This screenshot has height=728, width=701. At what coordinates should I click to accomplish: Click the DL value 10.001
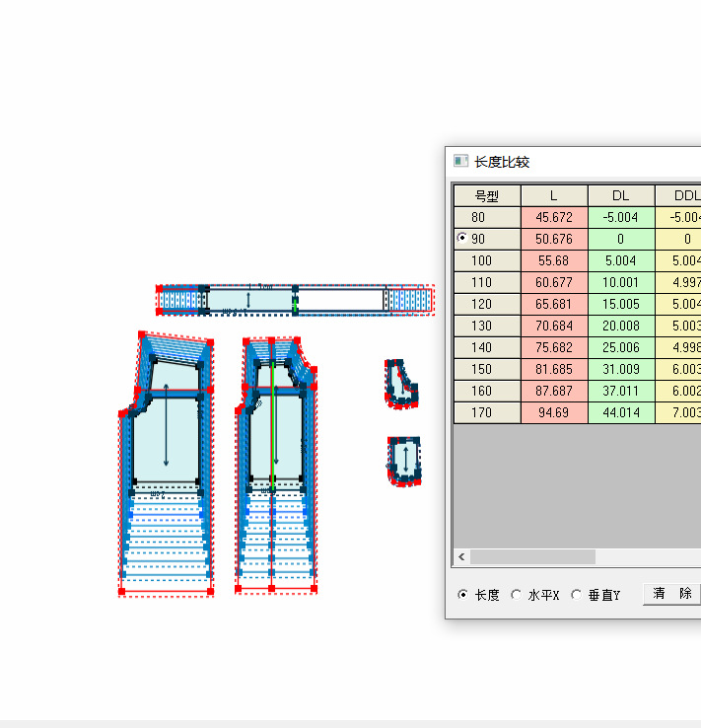[621, 282]
